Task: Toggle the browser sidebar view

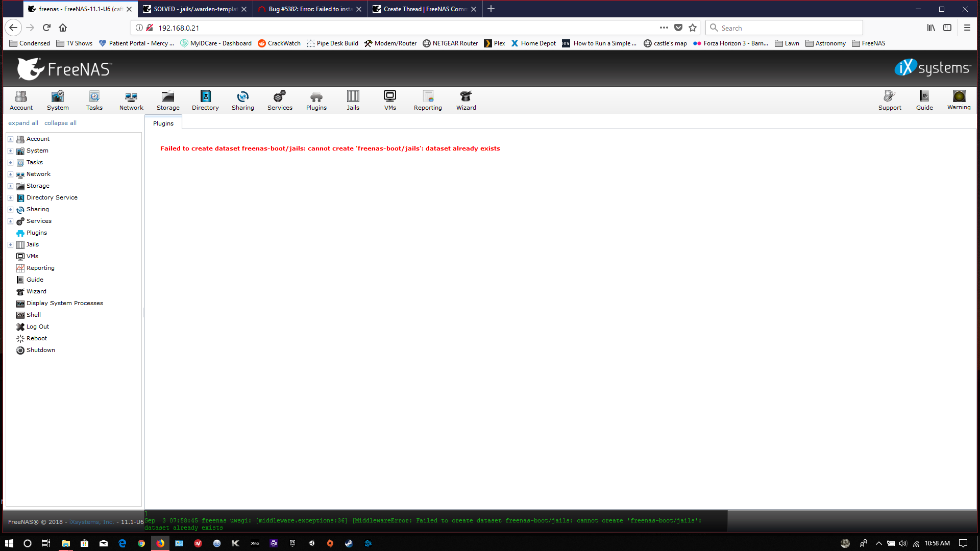Action: 947,28
